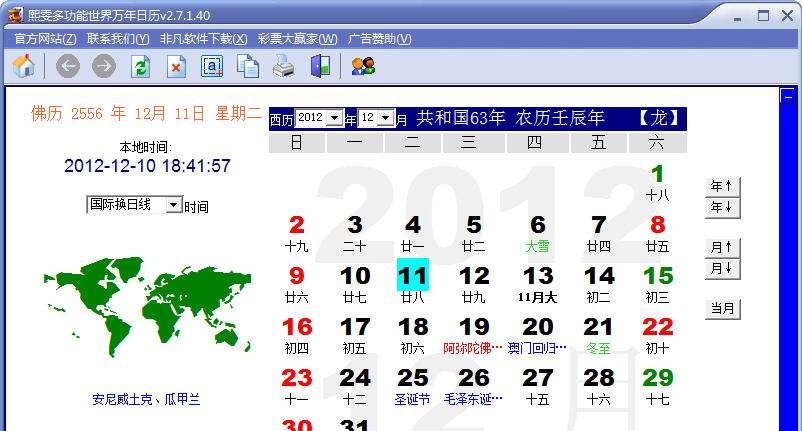
Task: Click the Back arrow toolbar button
Action: [x=68, y=66]
